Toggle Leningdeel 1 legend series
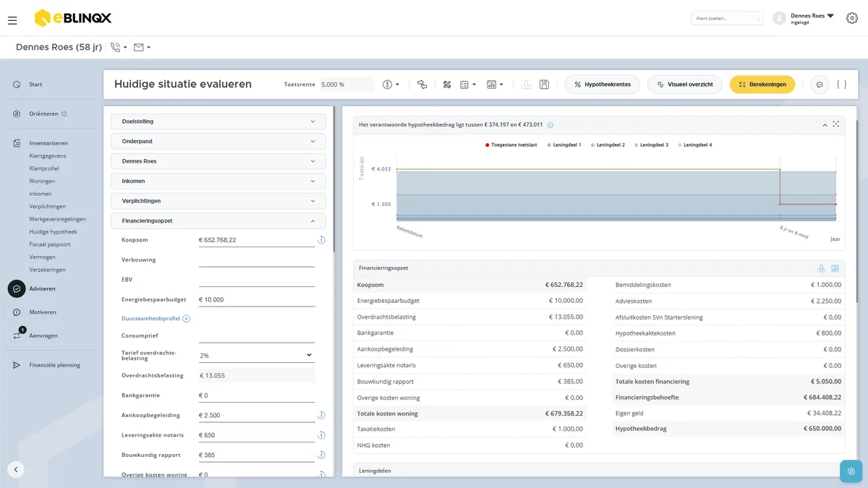 click(x=565, y=145)
